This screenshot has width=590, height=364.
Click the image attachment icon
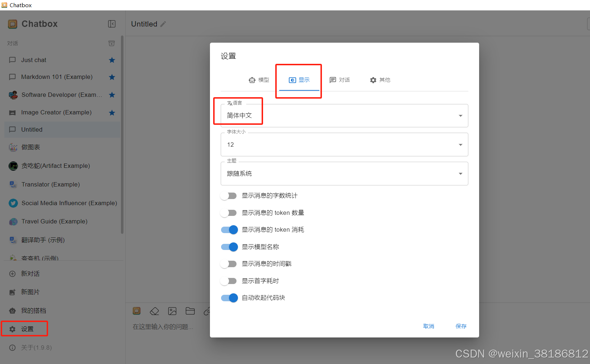click(172, 311)
